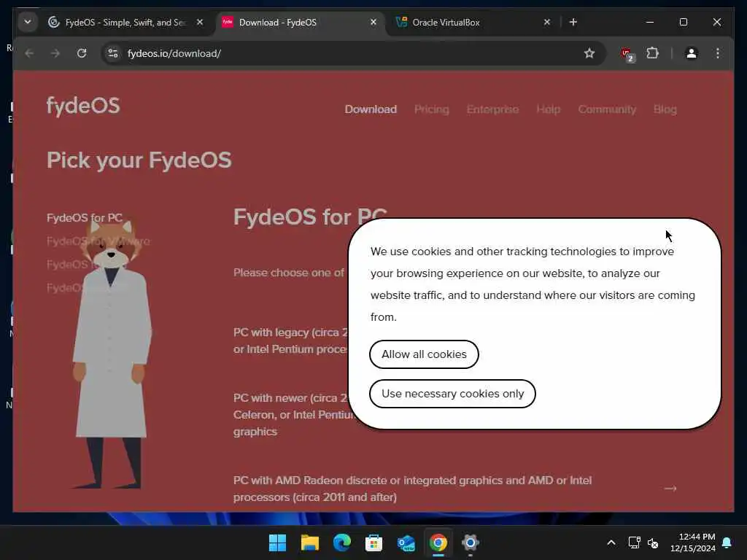Screen dimensions: 747x560
Task: Open the Enterprise nav item
Action: coord(492,109)
